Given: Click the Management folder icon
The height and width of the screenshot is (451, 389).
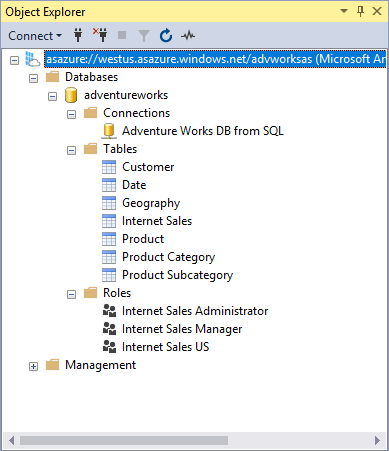Looking at the screenshot, I should [52, 365].
